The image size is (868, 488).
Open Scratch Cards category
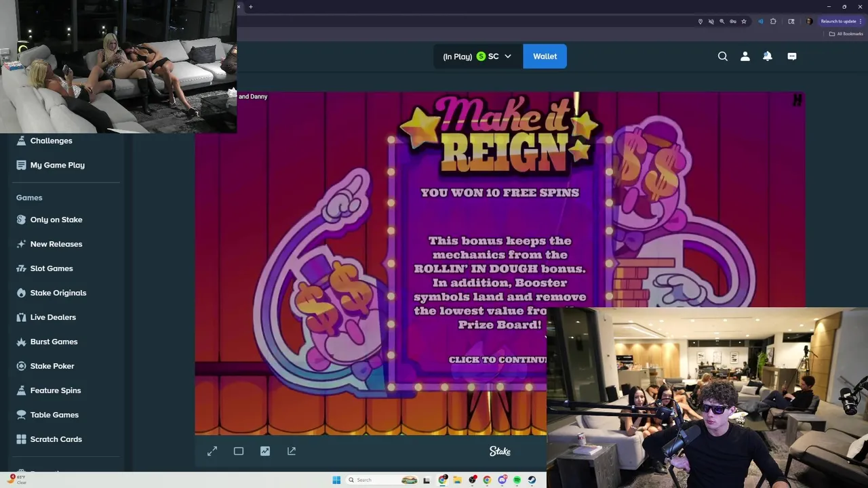(56, 439)
